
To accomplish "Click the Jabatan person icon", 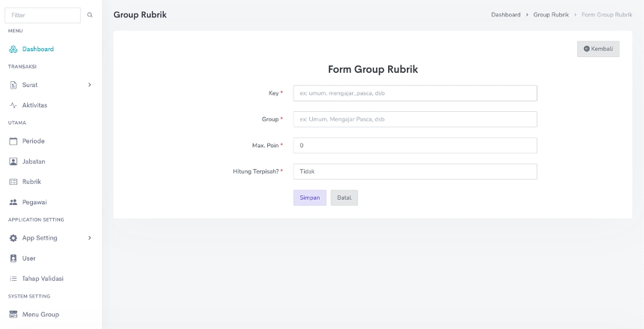I will click(x=14, y=161).
